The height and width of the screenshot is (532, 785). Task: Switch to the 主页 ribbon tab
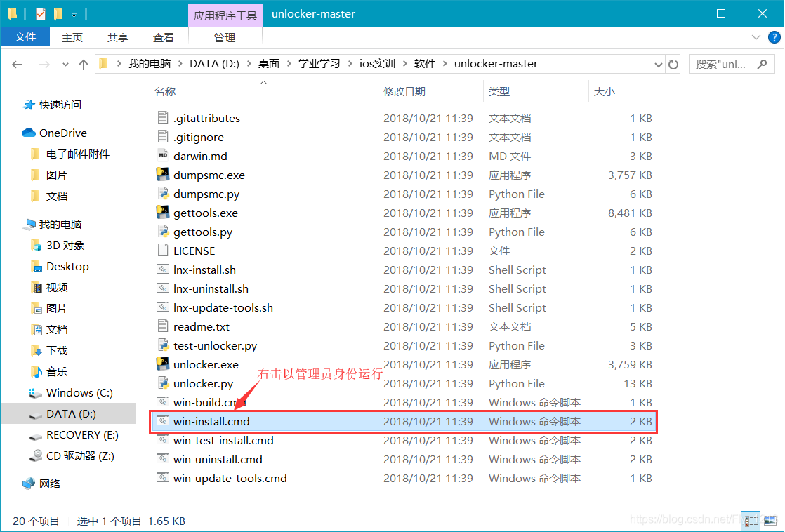[x=72, y=37]
